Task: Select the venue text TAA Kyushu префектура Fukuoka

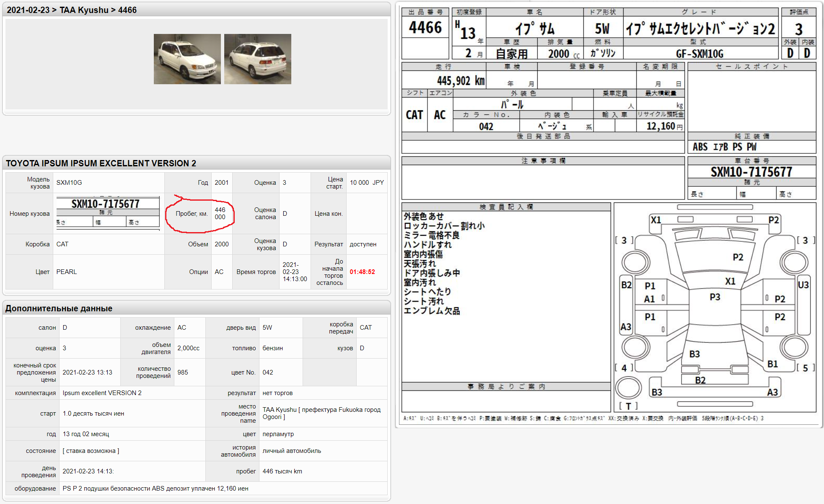Action: (321, 413)
